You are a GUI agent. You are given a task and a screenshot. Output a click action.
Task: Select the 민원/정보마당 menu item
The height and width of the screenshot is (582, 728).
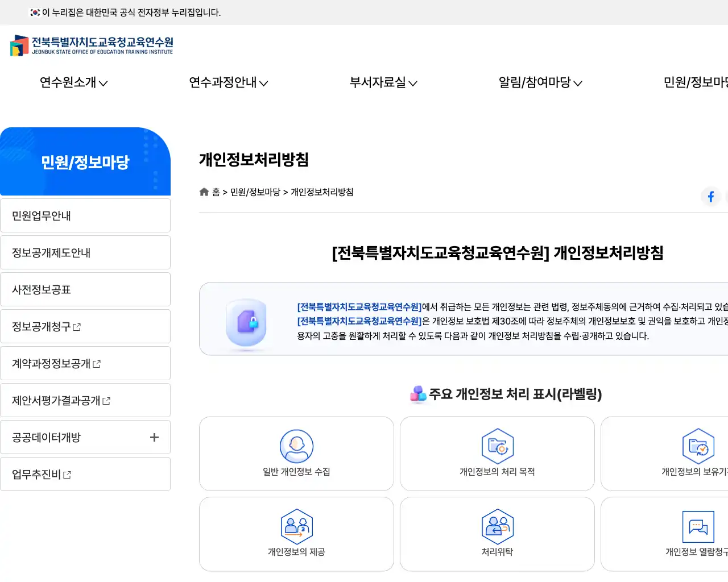pyautogui.click(x=697, y=82)
